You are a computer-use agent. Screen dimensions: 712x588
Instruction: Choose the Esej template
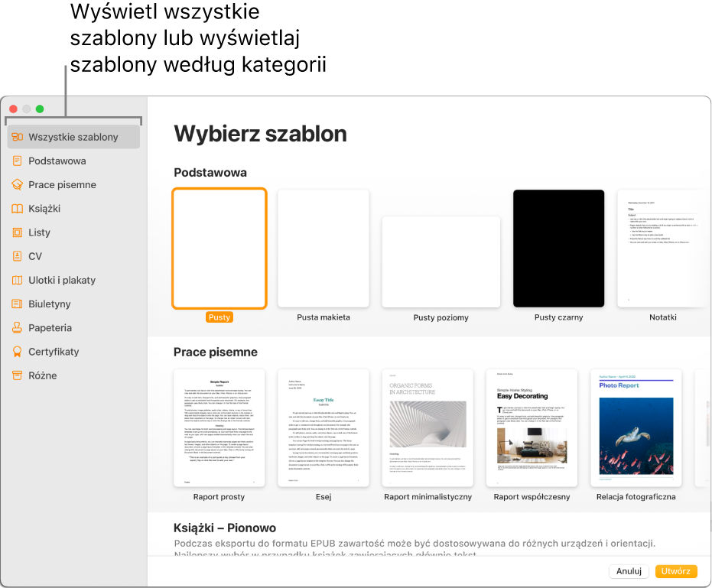point(323,427)
